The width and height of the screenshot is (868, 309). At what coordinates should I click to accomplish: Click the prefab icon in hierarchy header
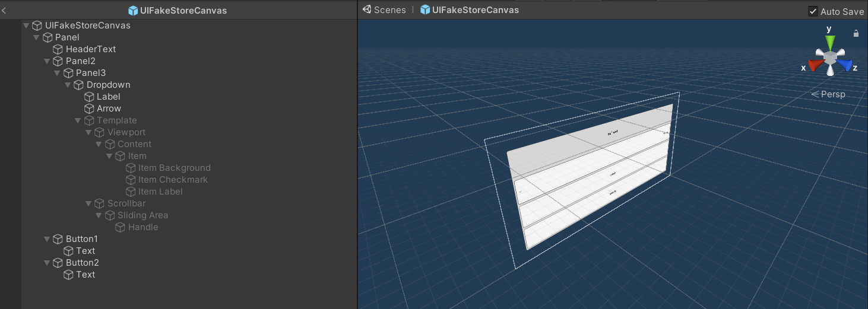point(133,10)
